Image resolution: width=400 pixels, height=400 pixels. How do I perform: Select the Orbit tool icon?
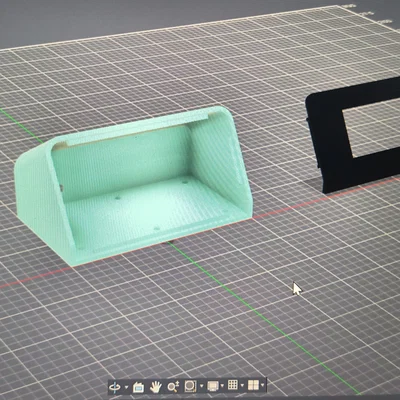click(115, 387)
